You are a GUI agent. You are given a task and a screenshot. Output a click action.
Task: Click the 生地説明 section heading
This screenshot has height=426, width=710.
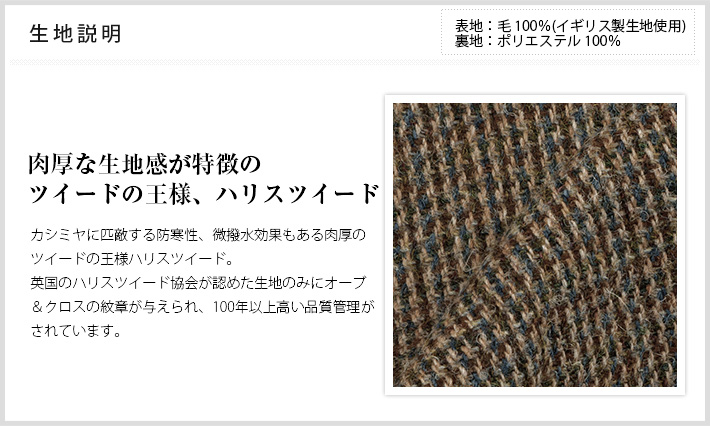point(75,34)
